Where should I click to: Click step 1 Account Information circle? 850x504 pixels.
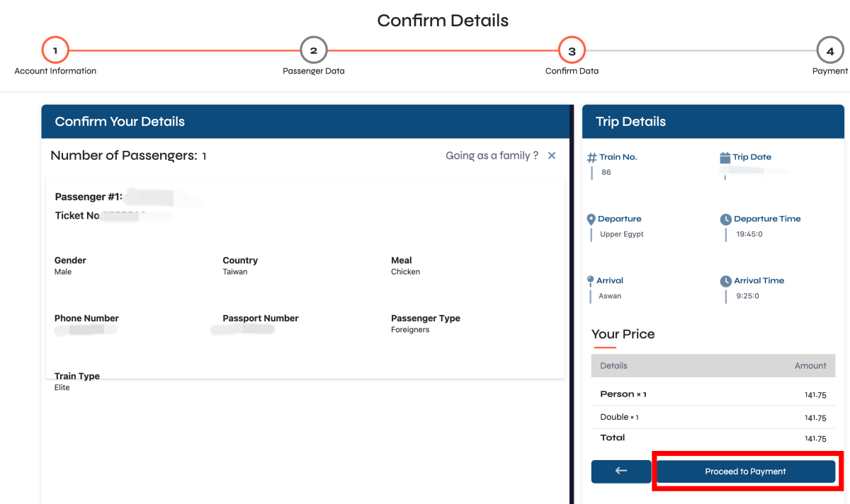point(55,51)
